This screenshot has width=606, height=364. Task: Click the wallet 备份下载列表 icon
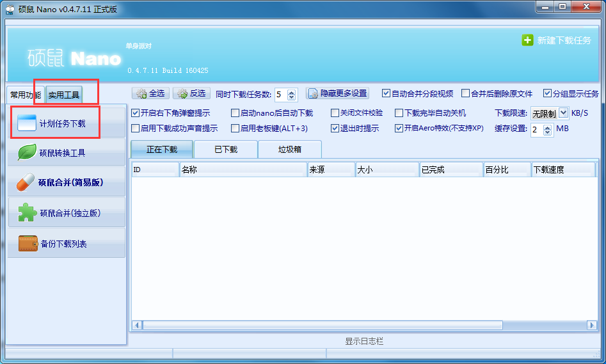click(28, 244)
